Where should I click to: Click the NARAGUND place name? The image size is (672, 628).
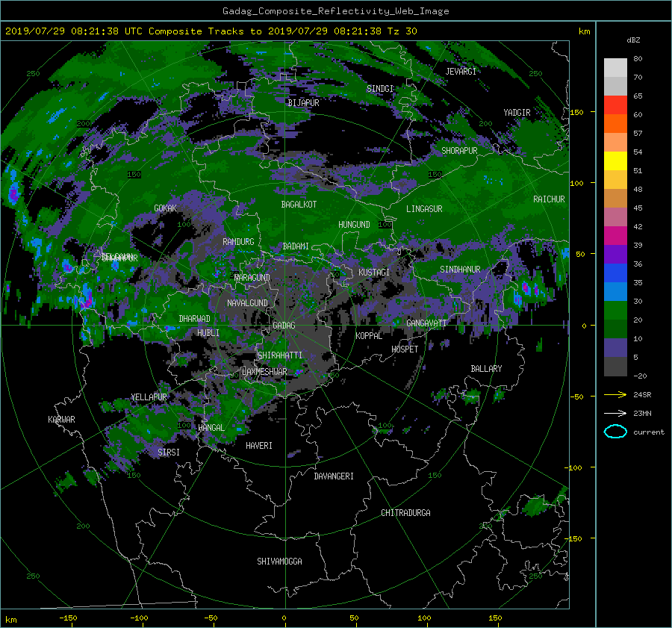pyautogui.click(x=252, y=278)
